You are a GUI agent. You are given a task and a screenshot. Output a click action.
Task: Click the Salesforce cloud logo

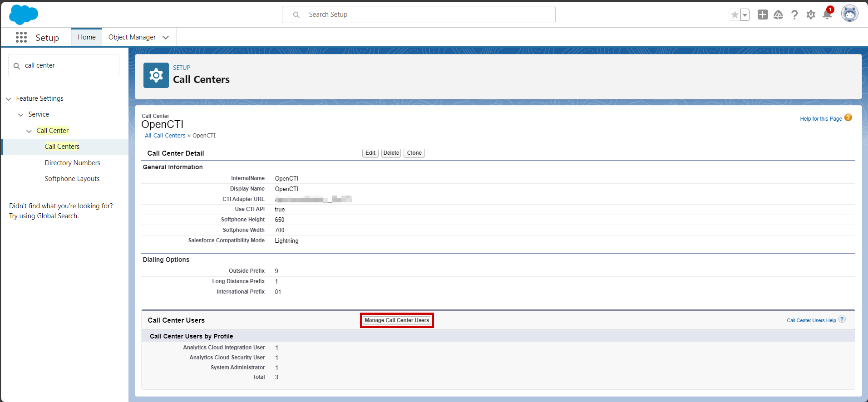(24, 15)
